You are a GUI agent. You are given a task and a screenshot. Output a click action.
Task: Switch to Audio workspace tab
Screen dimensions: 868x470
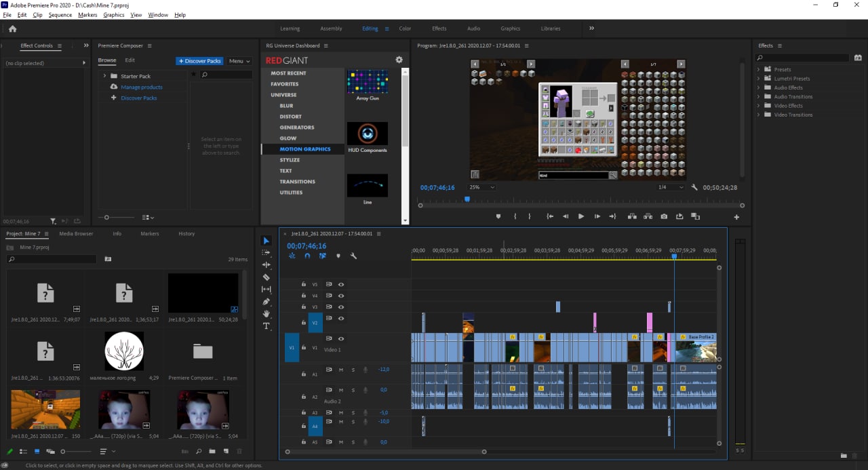point(473,28)
